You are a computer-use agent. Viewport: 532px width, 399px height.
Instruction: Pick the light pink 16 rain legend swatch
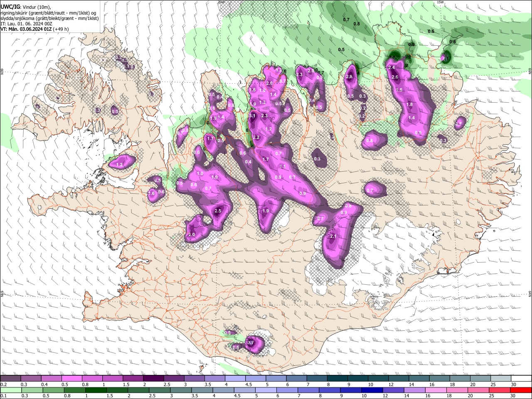tap(436, 390)
